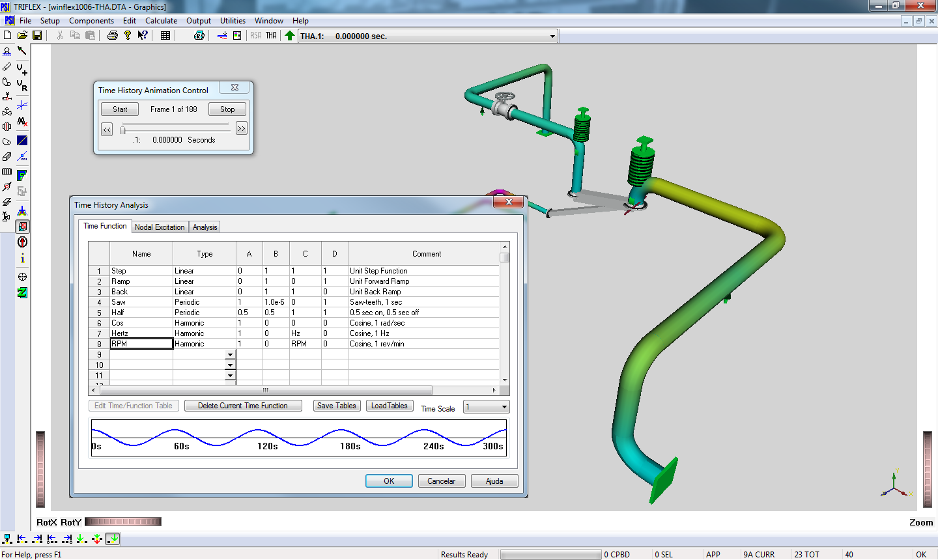
Task: Switch to the Analysis tab
Action: point(205,227)
